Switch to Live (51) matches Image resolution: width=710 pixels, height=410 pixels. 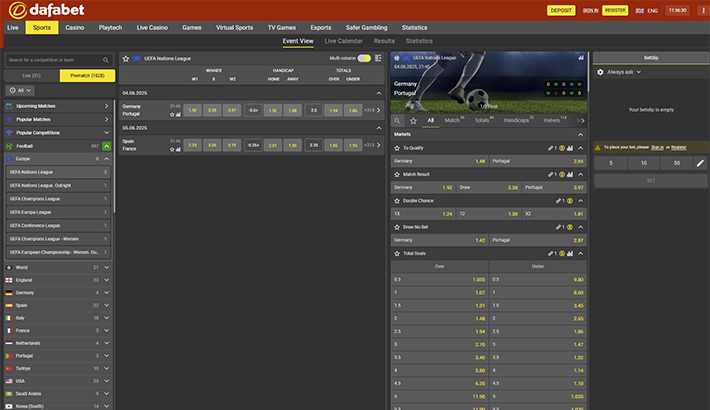32,76
